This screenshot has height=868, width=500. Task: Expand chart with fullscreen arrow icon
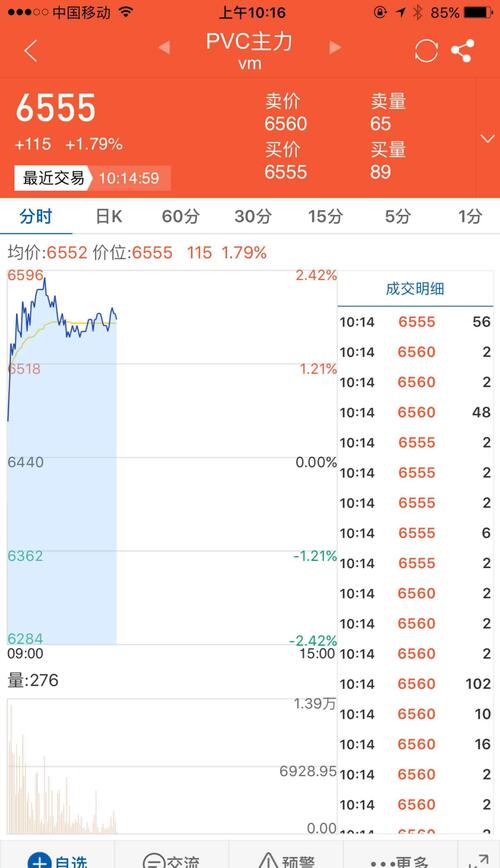[x=478, y=860]
